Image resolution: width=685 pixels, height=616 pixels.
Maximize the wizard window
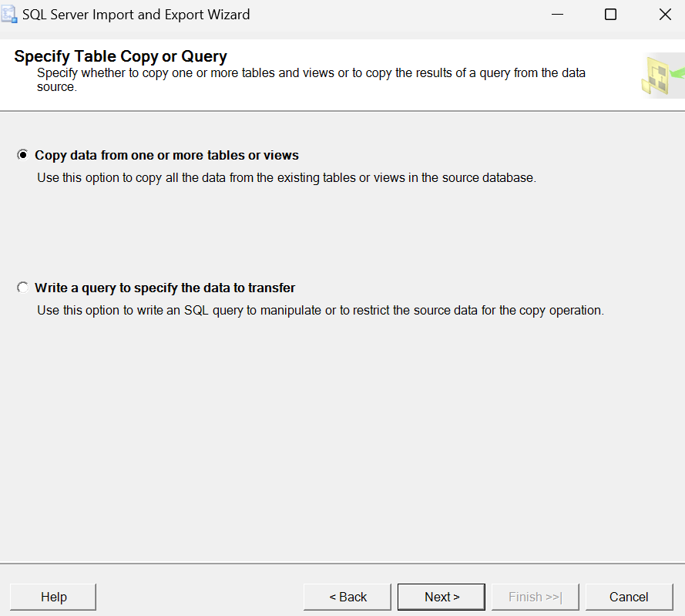click(x=610, y=15)
